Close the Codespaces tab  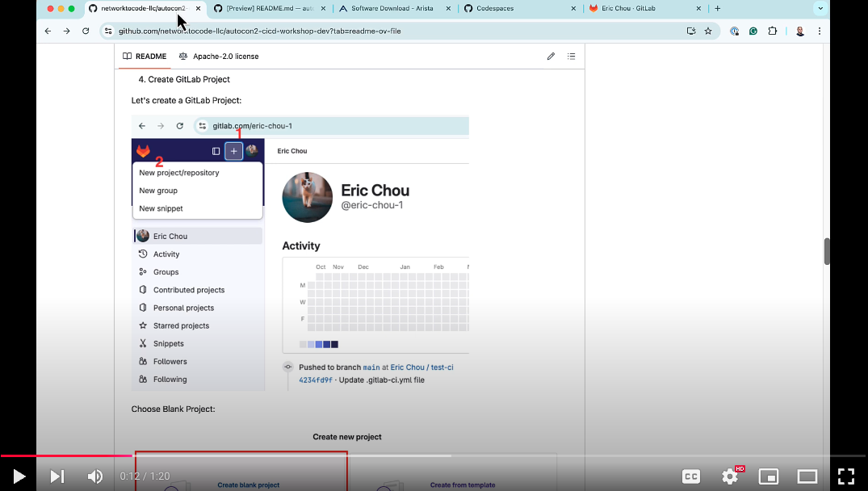tap(573, 8)
